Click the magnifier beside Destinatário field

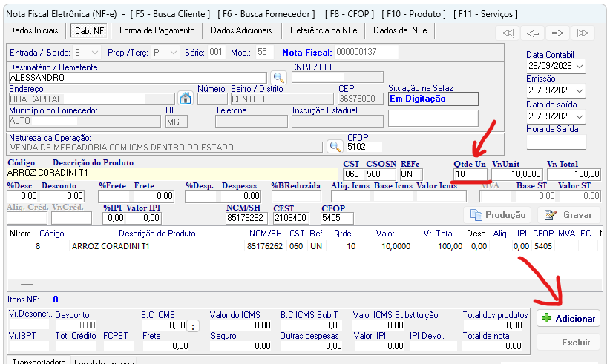point(278,78)
